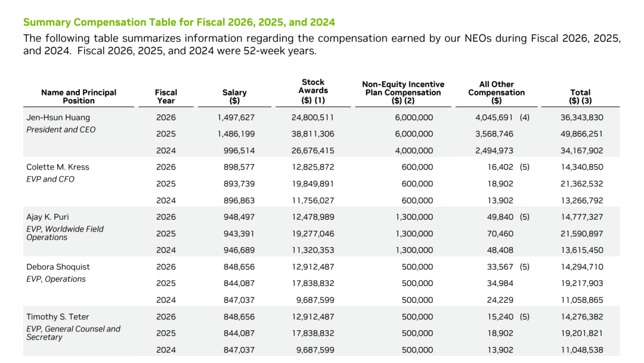Screen dimensions: 644x363
Task: Select the Total column header
Action: [x=580, y=97]
